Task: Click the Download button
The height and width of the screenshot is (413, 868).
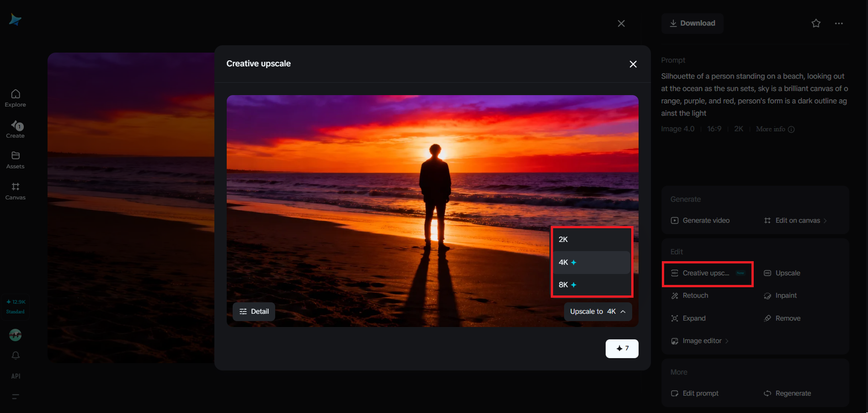Action: 692,23
